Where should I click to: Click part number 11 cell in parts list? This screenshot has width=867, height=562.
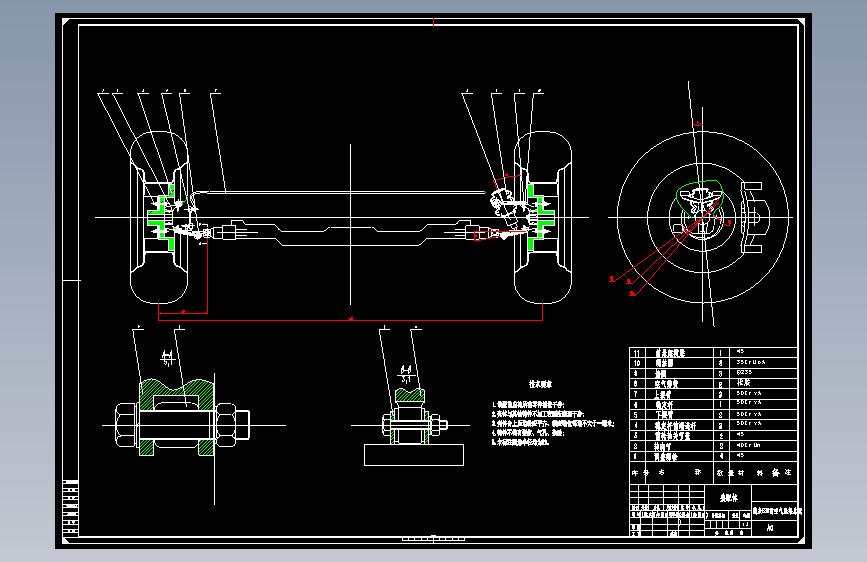638,353
